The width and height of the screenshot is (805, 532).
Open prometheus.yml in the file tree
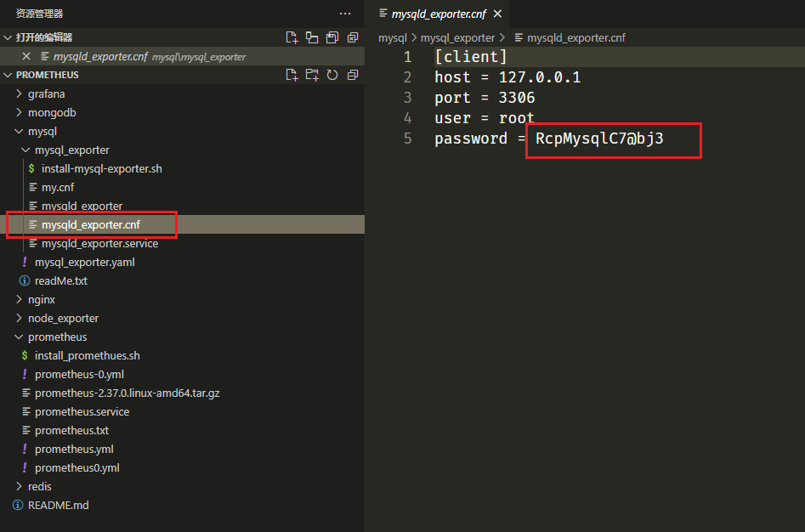click(74, 449)
